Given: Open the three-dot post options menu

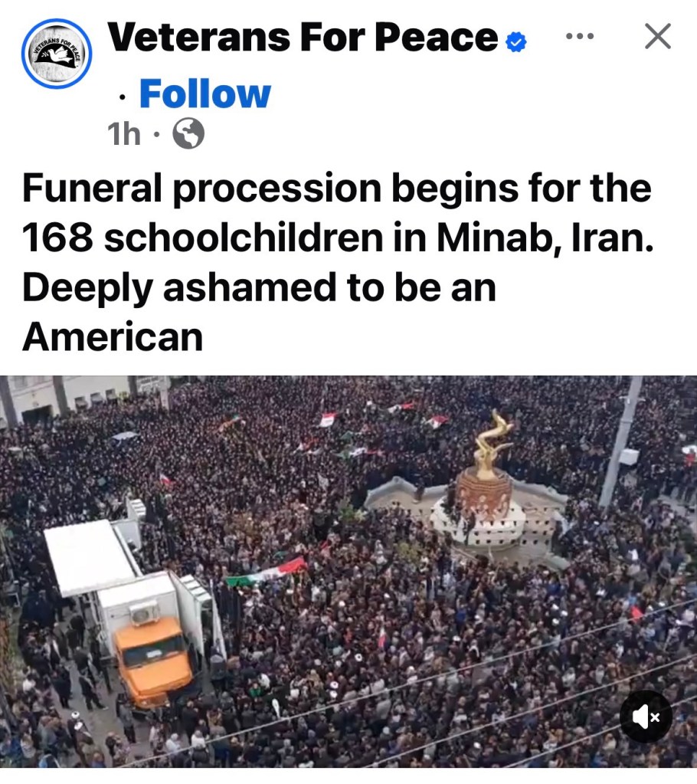Looking at the screenshot, I should pyautogui.click(x=580, y=36).
